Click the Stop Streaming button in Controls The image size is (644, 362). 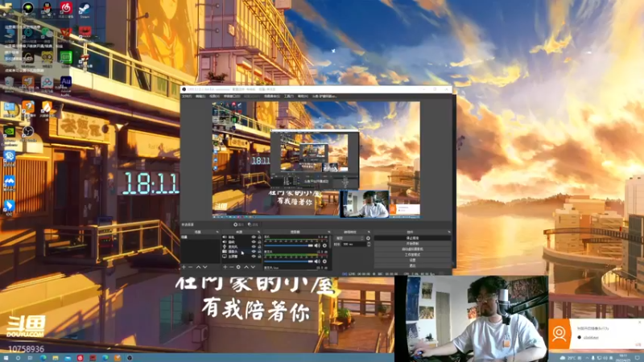(x=413, y=238)
